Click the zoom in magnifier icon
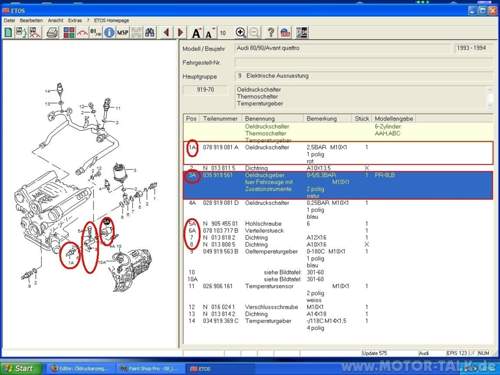 pos(241,33)
